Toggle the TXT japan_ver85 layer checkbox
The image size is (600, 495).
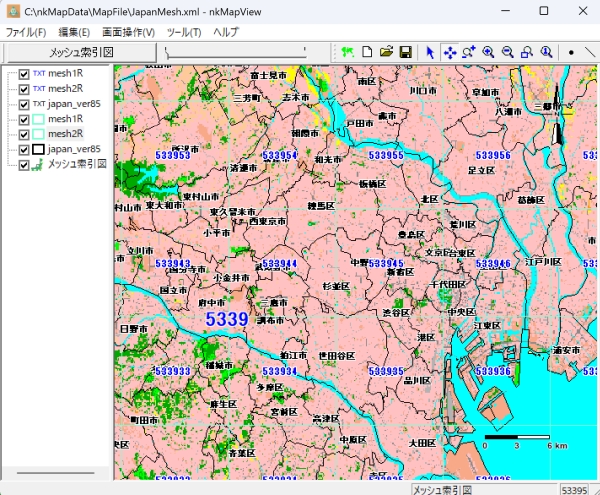tap(24, 104)
